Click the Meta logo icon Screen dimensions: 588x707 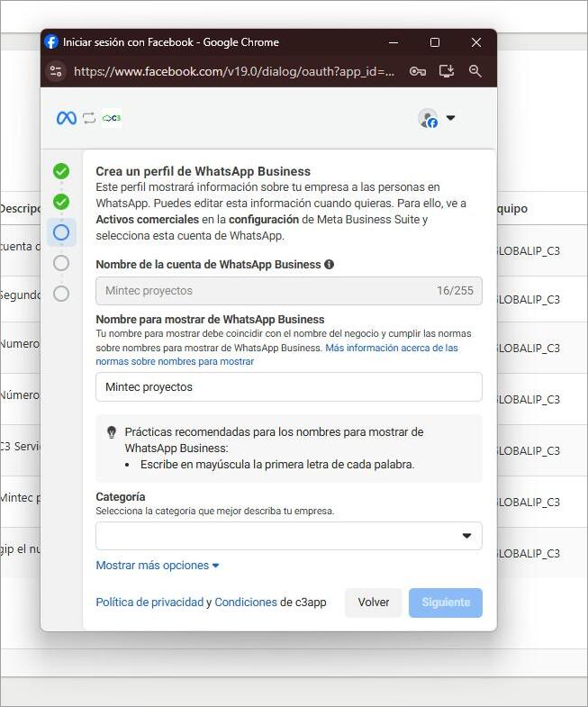[x=67, y=118]
